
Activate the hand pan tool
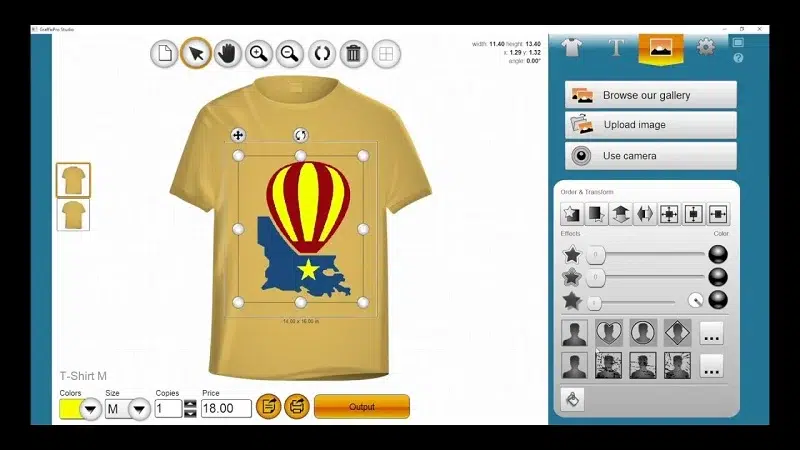click(x=227, y=54)
